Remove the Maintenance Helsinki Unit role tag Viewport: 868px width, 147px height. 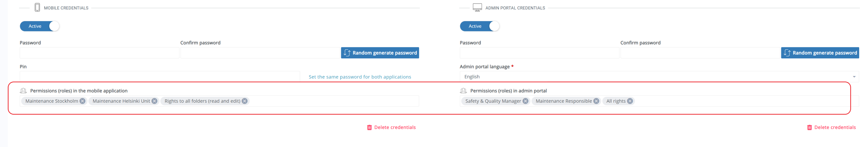tap(154, 101)
